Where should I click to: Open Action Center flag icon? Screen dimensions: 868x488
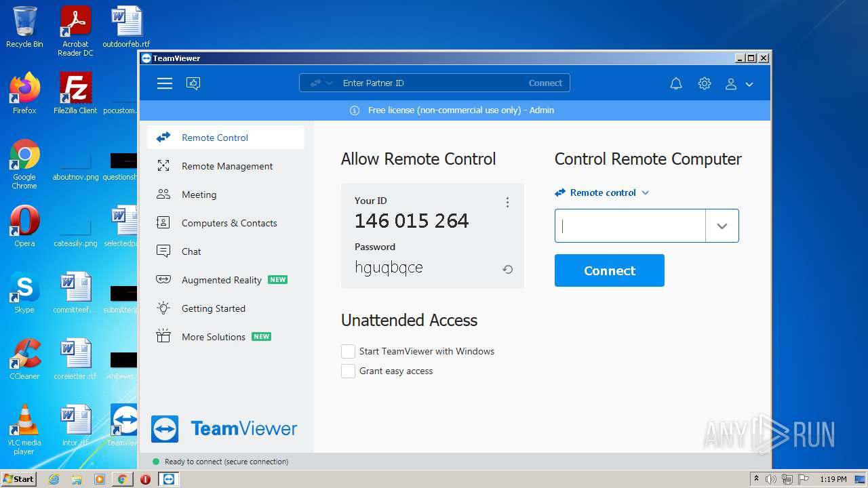click(x=804, y=479)
